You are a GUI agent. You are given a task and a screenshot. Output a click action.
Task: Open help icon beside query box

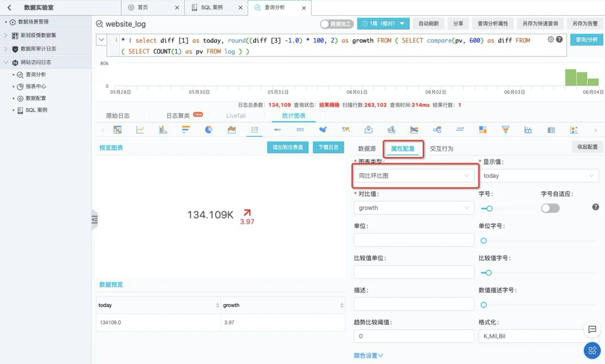[559, 39]
